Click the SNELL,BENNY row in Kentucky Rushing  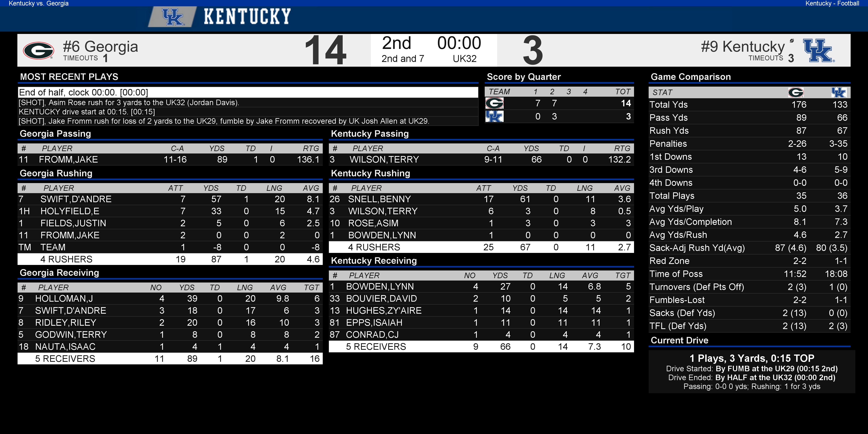481,199
